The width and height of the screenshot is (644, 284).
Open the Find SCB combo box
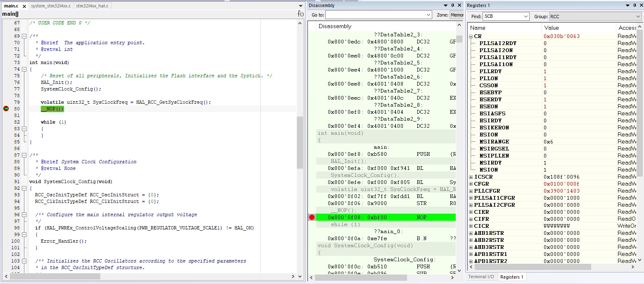coord(506,17)
